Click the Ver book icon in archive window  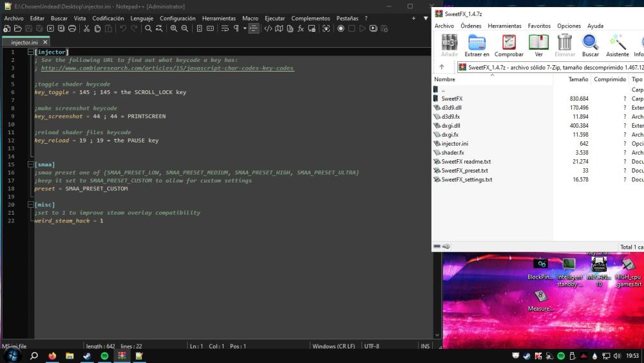538,46
